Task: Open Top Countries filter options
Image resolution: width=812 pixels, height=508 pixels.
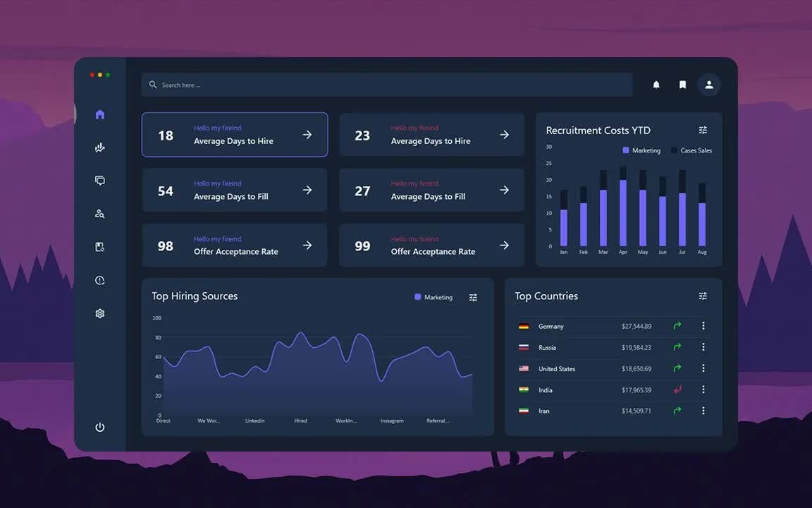Action: (x=703, y=296)
